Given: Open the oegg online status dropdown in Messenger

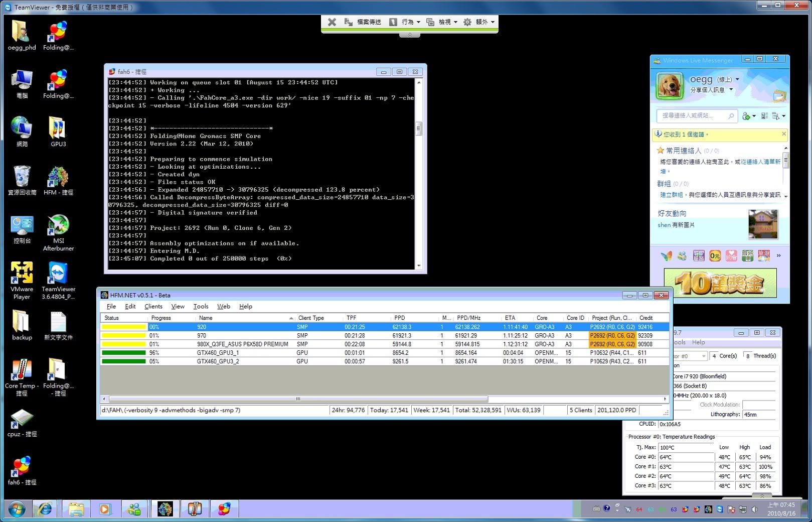Looking at the screenshot, I should [737, 79].
